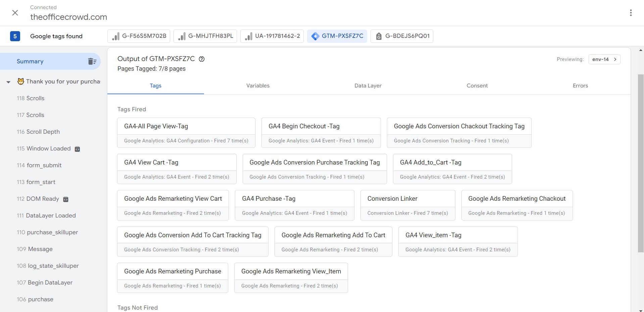This screenshot has width=644, height=312.
Task: Click the help icon beside Output of GTM-PXSFZ7C
Action: (x=202, y=59)
